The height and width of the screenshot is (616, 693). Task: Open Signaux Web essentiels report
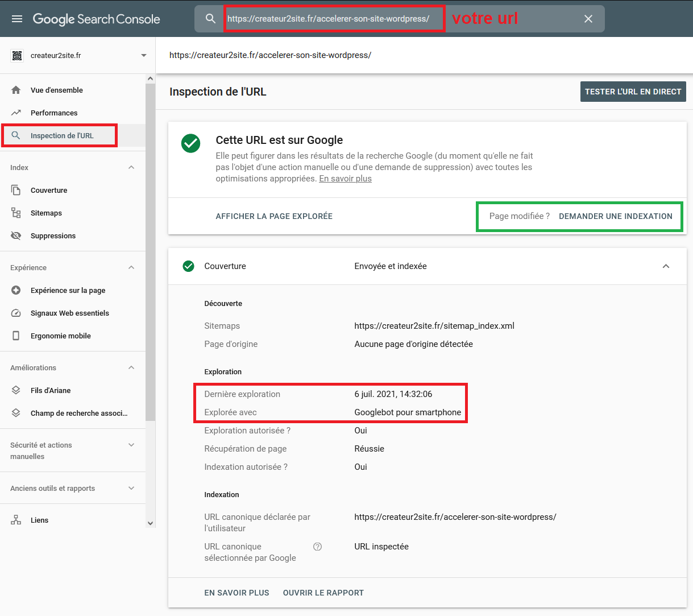(69, 313)
